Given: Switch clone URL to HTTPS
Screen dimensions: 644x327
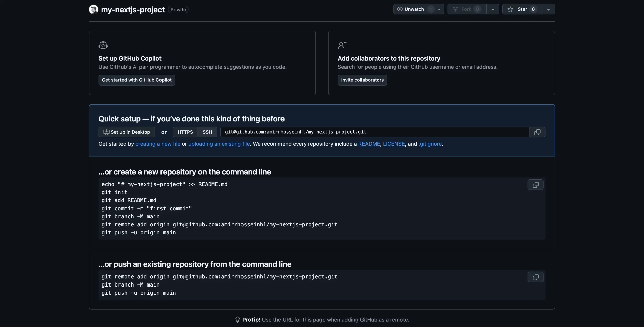Looking at the screenshot, I should (x=185, y=132).
